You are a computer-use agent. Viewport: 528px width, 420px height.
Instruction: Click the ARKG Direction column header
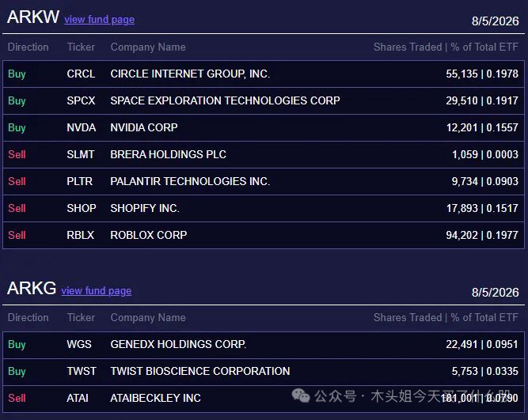tap(28, 317)
